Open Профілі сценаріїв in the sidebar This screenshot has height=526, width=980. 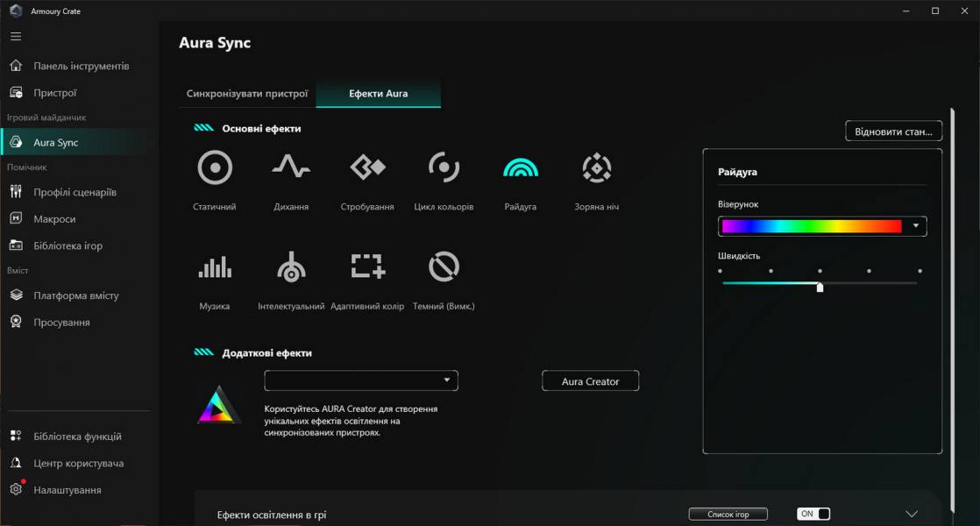point(75,192)
